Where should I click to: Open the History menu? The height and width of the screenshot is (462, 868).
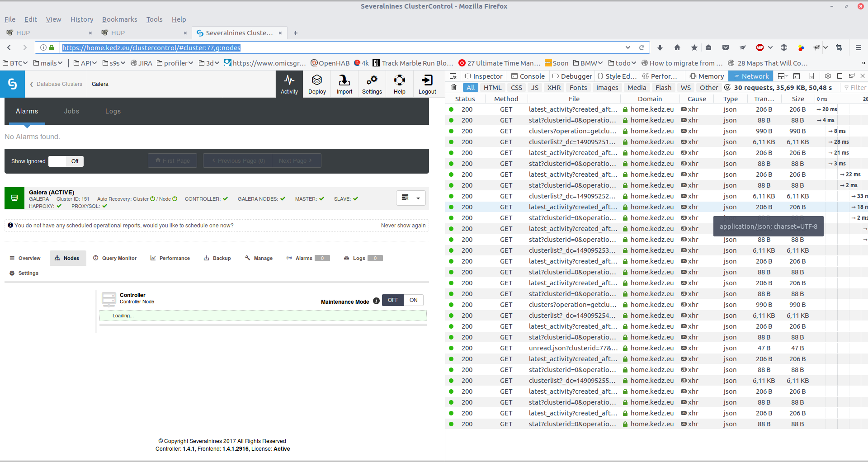point(82,19)
